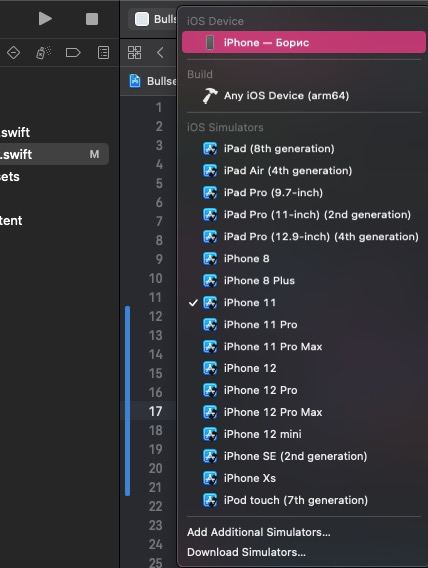Image resolution: width=428 pixels, height=568 pixels.
Task: Select iPod touch (7th generation) simulator
Action: (304, 500)
